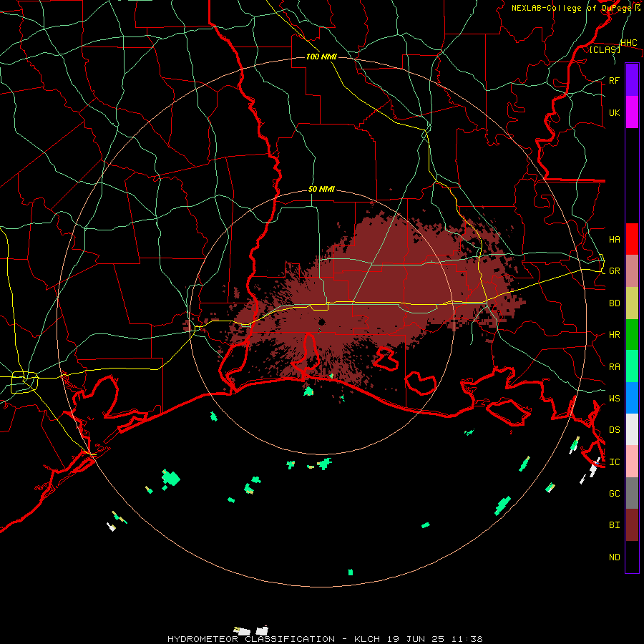Click the IC legend label
The image size is (644, 644).
click(614, 462)
